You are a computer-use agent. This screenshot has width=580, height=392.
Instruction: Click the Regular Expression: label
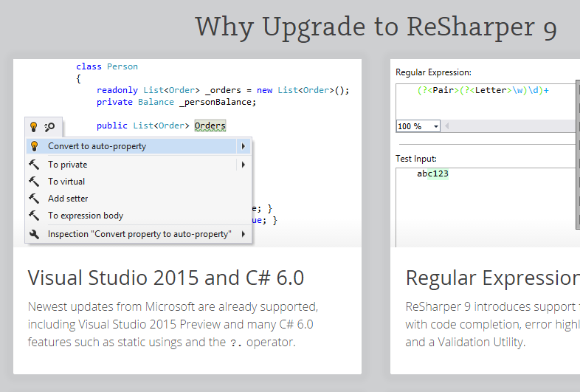[x=433, y=72]
